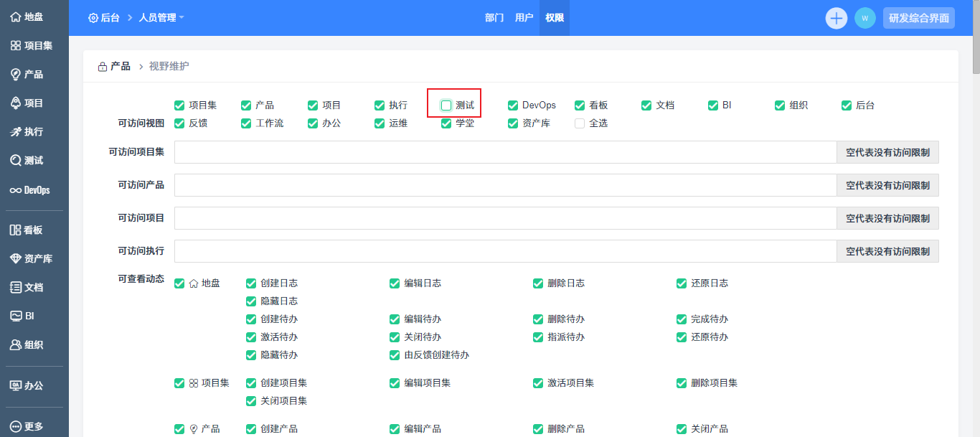The image size is (980, 437).
Task: Click the 视野维护 breadcrumb text
Action: [x=169, y=67]
